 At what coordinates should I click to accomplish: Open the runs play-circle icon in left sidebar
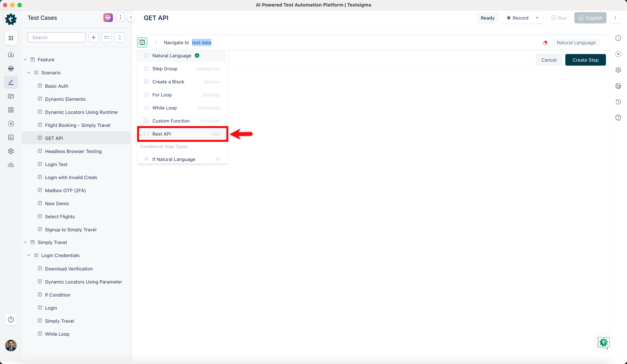(x=11, y=124)
